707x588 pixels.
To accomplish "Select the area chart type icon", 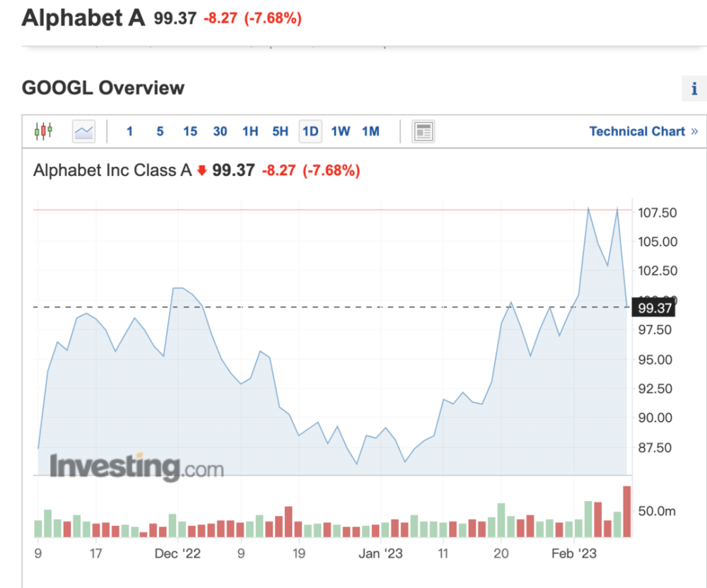I will (x=83, y=131).
